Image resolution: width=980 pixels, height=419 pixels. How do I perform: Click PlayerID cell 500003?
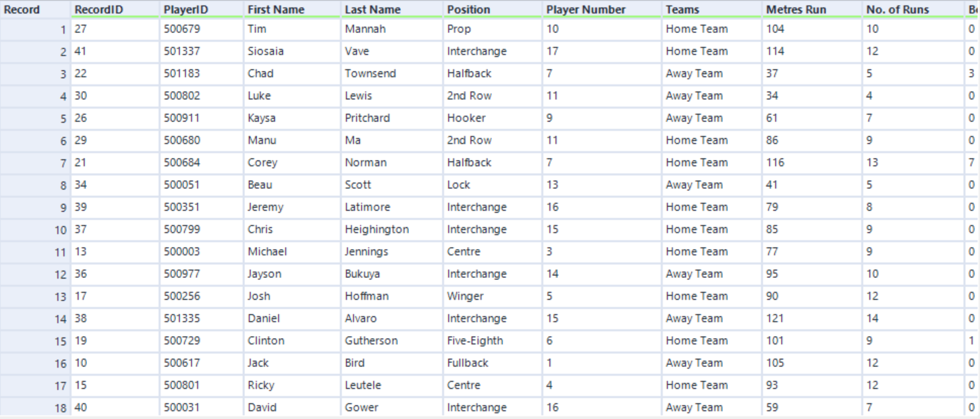tap(182, 252)
